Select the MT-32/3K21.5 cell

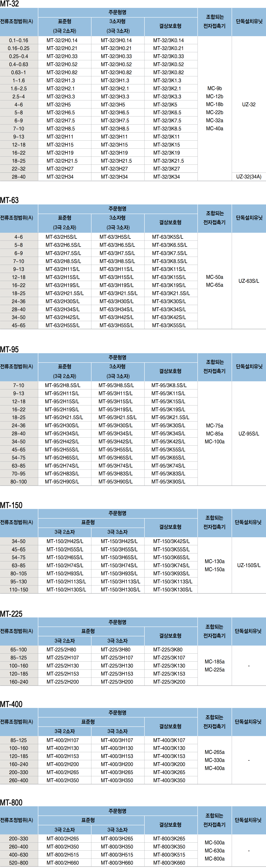(x=169, y=161)
